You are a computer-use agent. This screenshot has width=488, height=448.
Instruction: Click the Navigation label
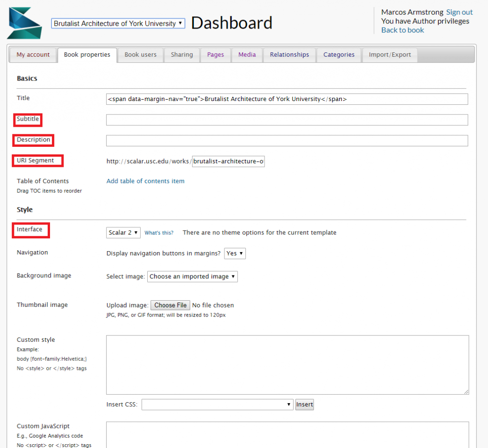(x=32, y=253)
